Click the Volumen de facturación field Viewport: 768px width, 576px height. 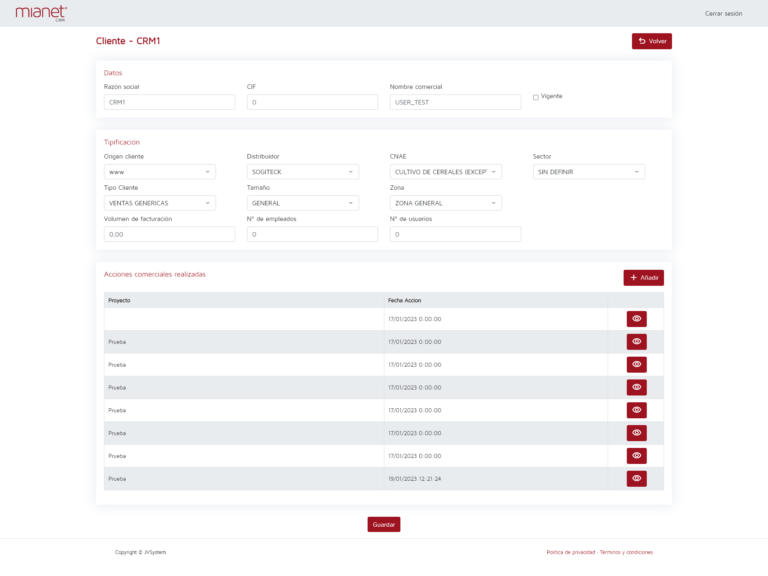[169, 234]
